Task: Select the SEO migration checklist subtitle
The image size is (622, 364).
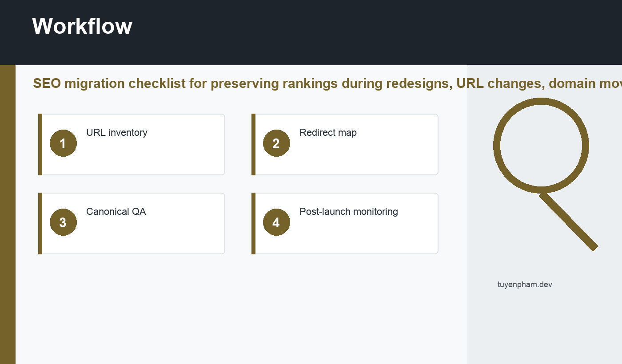Action: 327,83
